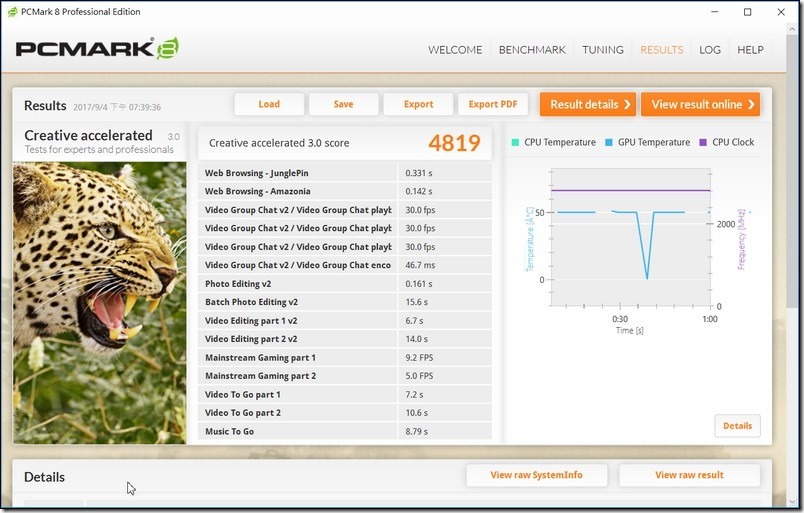Click the Music To Go row
Viewport: 804px width, 513px height.
(x=345, y=431)
